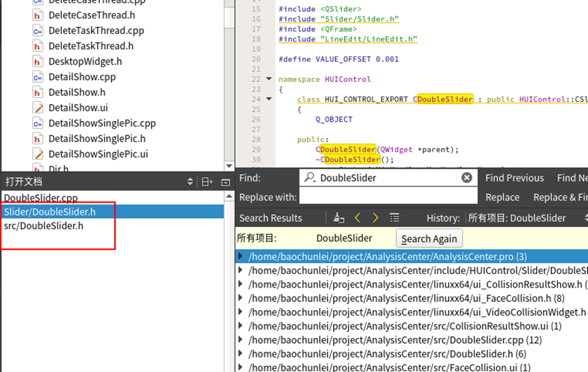The image size is (588, 372).
Task: Open the open-documents view selector arrows
Action: pyautogui.click(x=190, y=182)
